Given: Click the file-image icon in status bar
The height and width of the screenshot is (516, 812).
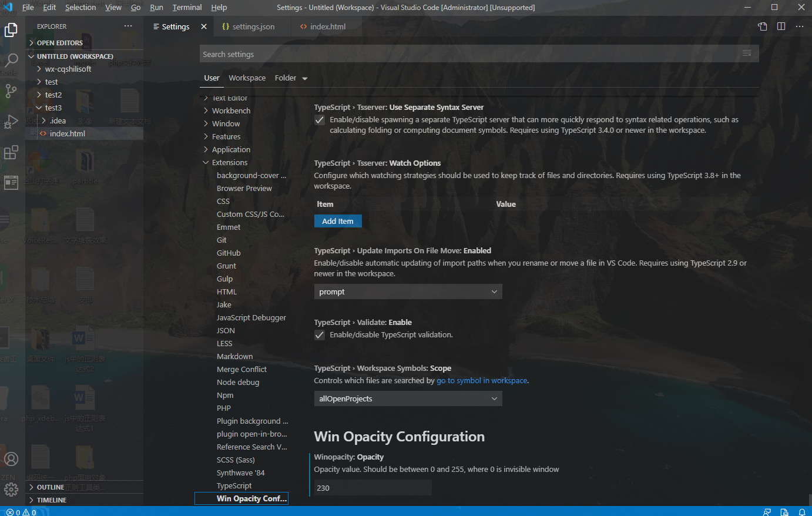Looking at the screenshot, I should click(x=784, y=512).
